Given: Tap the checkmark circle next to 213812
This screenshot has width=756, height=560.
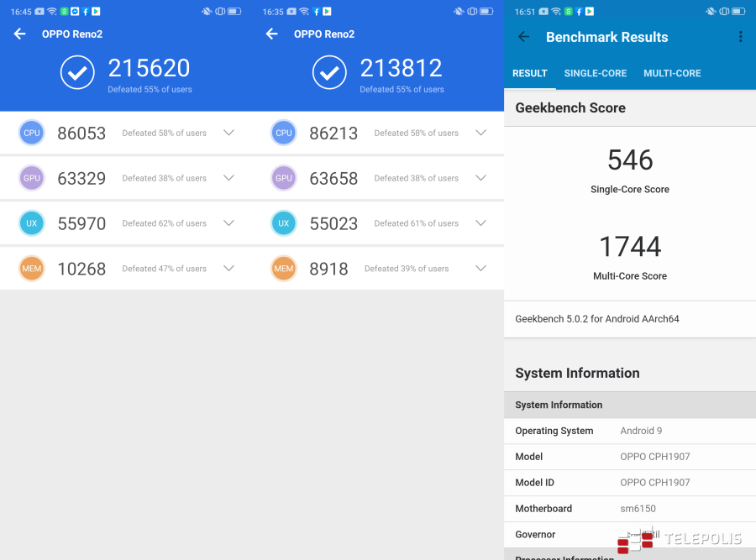Looking at the screenshot, I should point(329,73).
